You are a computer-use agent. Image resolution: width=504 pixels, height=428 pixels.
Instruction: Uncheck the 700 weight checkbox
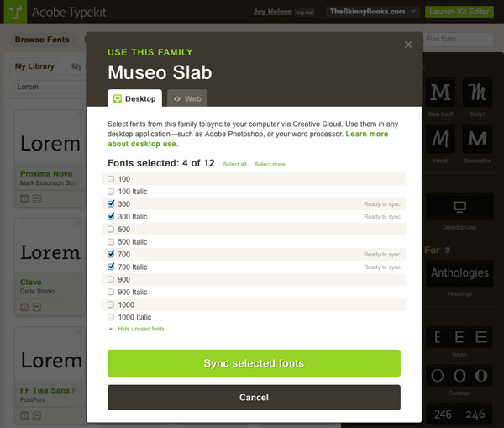click(111, 254)
